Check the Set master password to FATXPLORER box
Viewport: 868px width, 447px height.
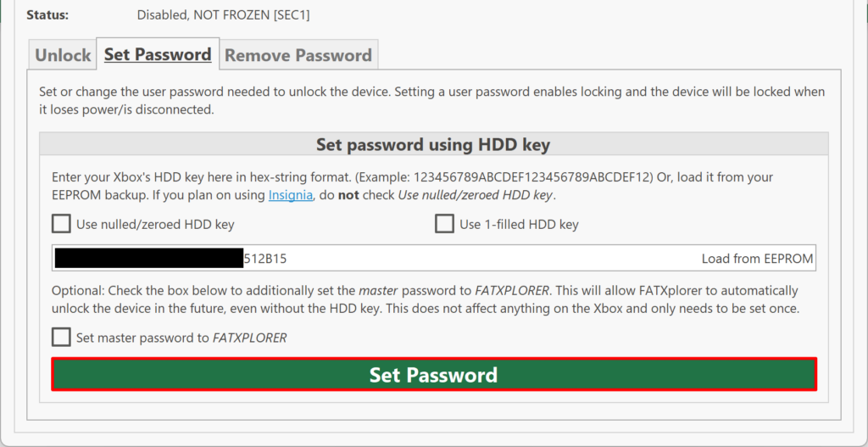click(61, 338)
